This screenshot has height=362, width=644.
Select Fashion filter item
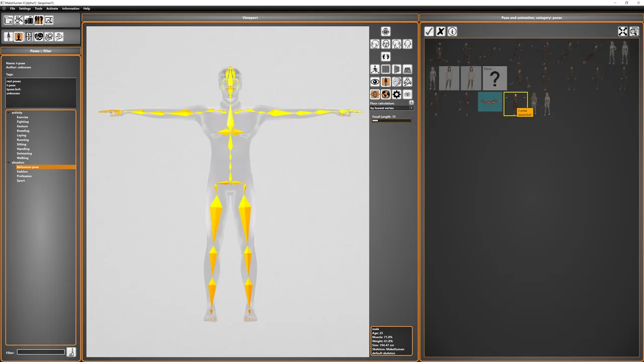click(x=22, y=171)
